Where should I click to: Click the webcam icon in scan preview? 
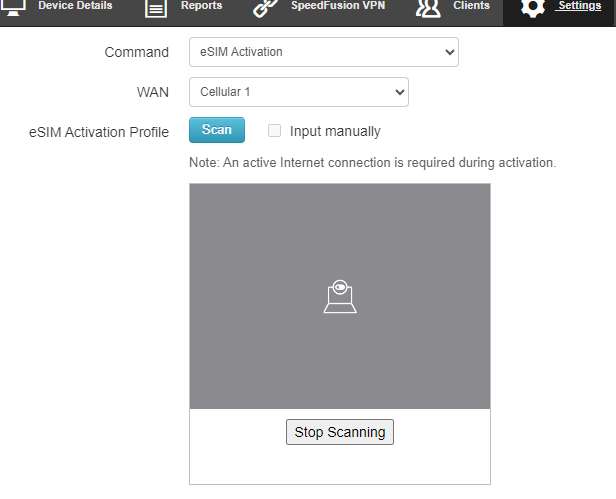coord(340,296)
